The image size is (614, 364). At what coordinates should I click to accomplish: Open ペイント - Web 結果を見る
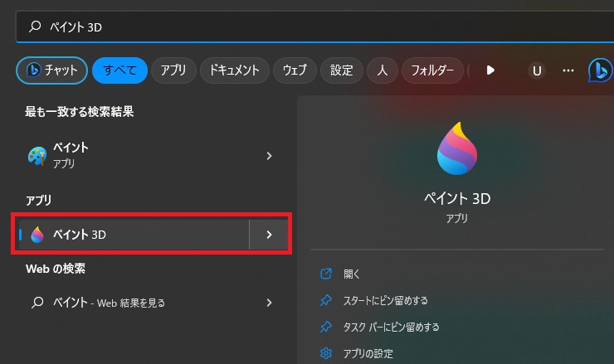pos(151,303)
